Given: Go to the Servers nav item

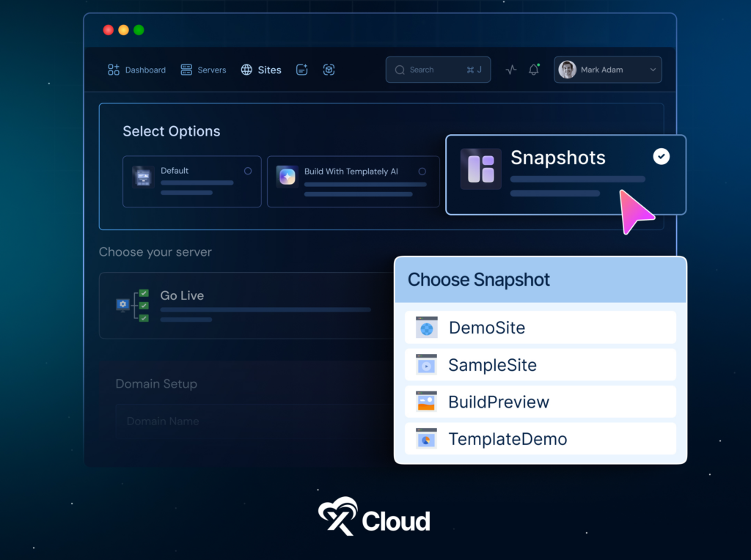Looking at the screenshot, I should tap(203, 70).
